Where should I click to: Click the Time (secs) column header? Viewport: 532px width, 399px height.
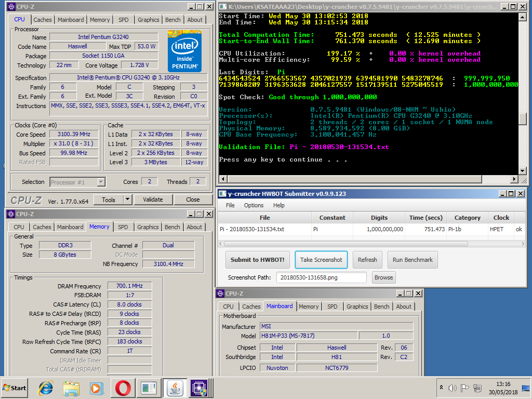pyautogui.click(x=425, y=218)
